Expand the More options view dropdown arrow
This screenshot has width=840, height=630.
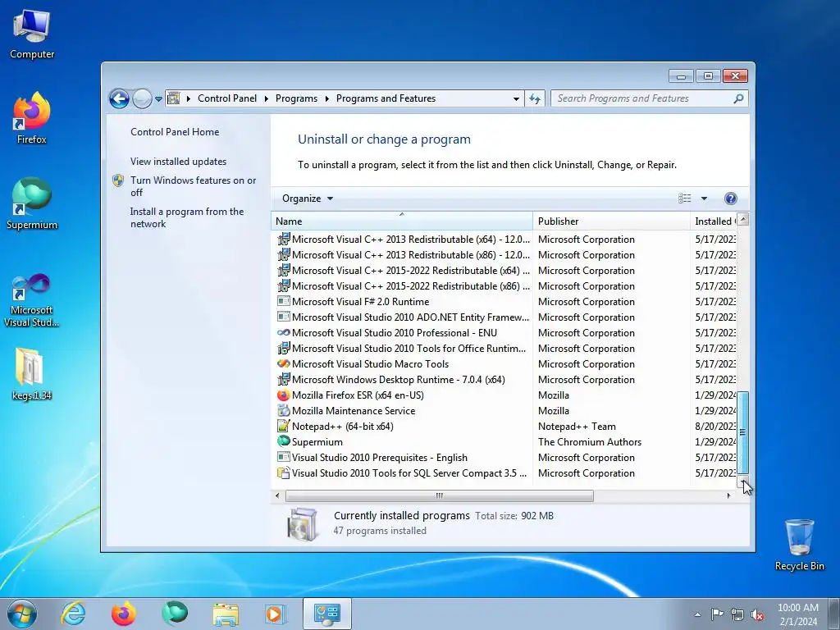704,199
